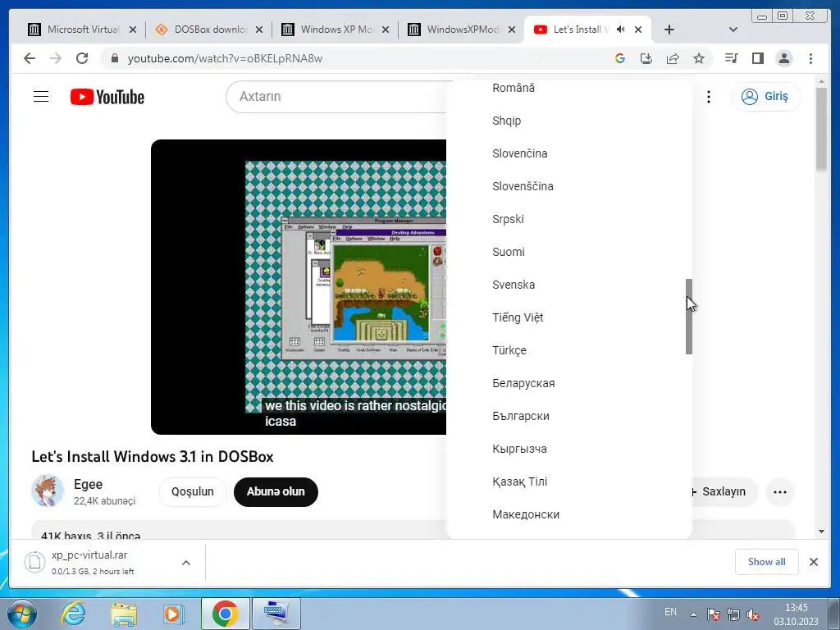Click Show all downloads button

coord(767,562)
